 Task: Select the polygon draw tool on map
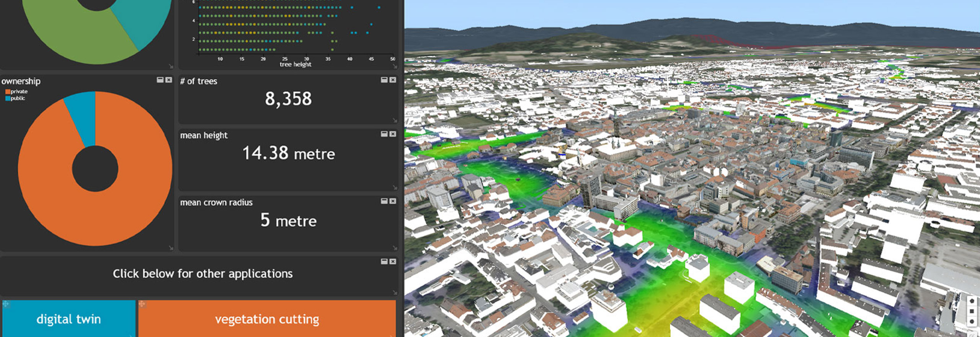pyautogui.click(x=972, y=301)
